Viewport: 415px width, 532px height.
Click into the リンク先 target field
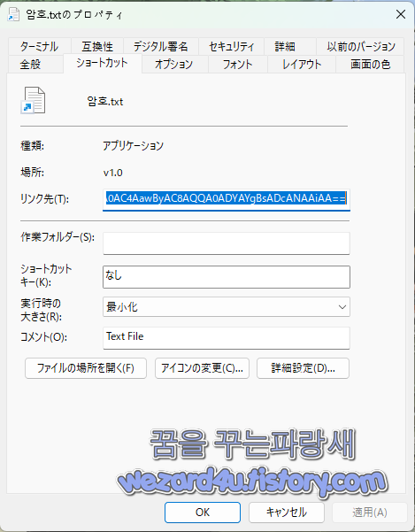pyautogui.click(x=227, y=199)
